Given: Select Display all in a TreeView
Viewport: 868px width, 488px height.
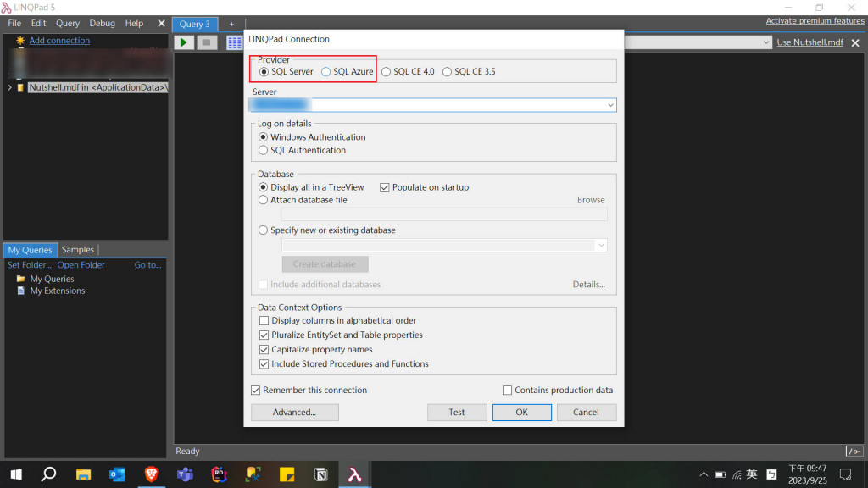Looking at the screenshot, I should (x=311, y=187).
